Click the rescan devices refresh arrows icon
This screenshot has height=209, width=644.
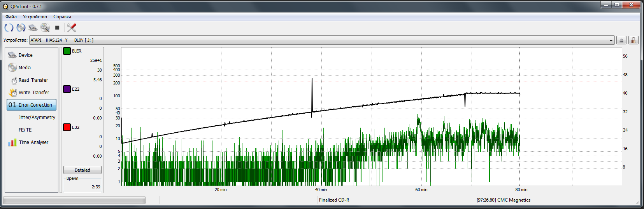[x=9, y=28]
